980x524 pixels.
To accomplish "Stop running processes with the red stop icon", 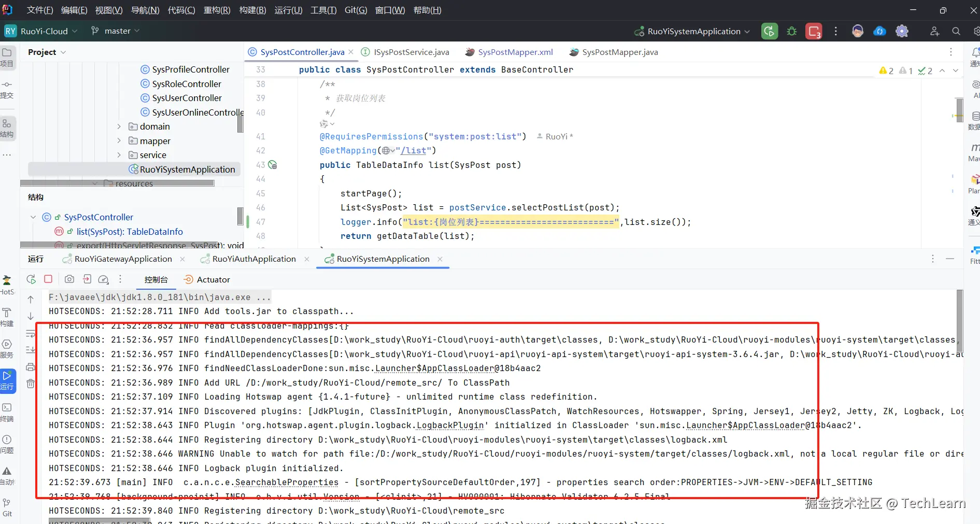I will (x=814, y=31).
